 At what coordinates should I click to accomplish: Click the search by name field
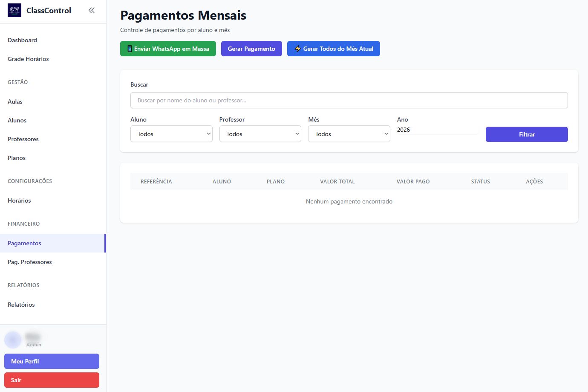point(349,100)
